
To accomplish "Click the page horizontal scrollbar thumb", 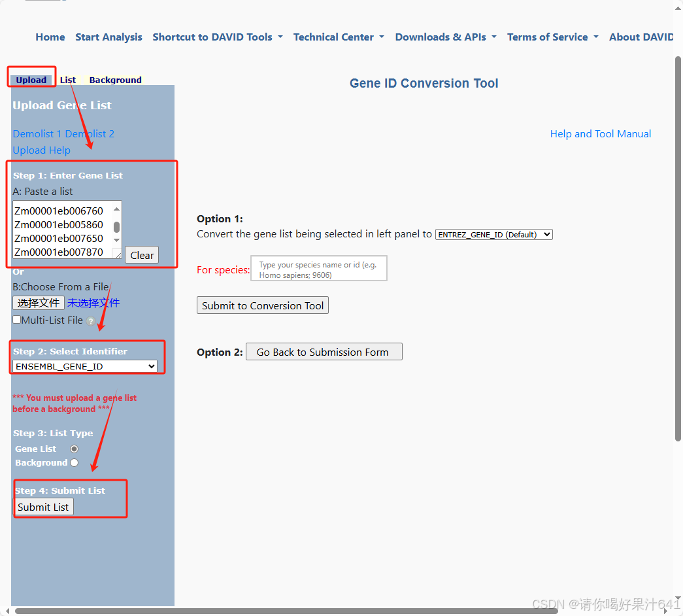I will [x=286, y=611].
